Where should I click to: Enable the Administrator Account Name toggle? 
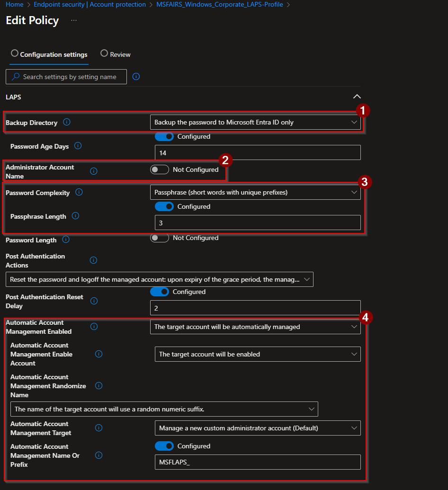[160, 169]
